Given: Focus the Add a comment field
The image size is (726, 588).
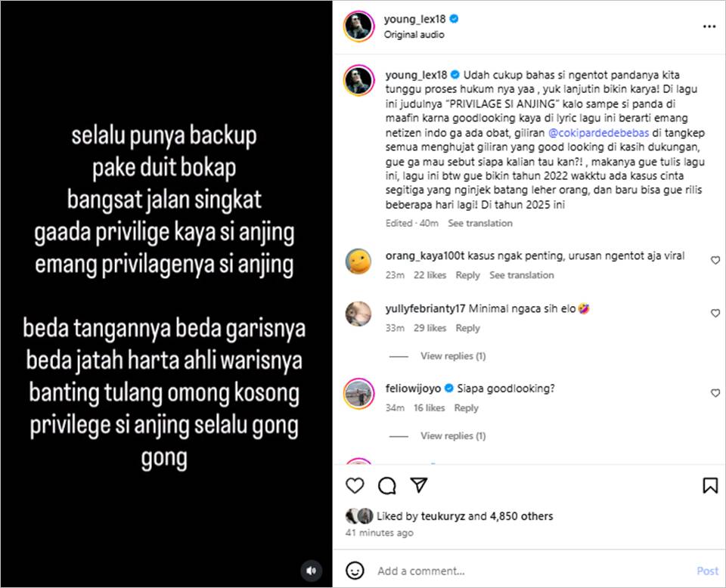Looking at the screenshot, I should click(532, 571).
